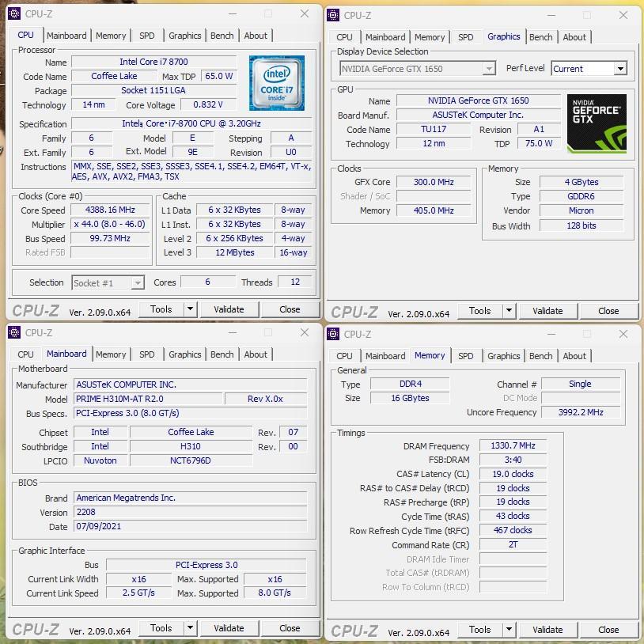The height and width of the screenshot is (644, 644).
Task: Switch to Mainboard tab in CPU window
Action: (x=66, y=36)
